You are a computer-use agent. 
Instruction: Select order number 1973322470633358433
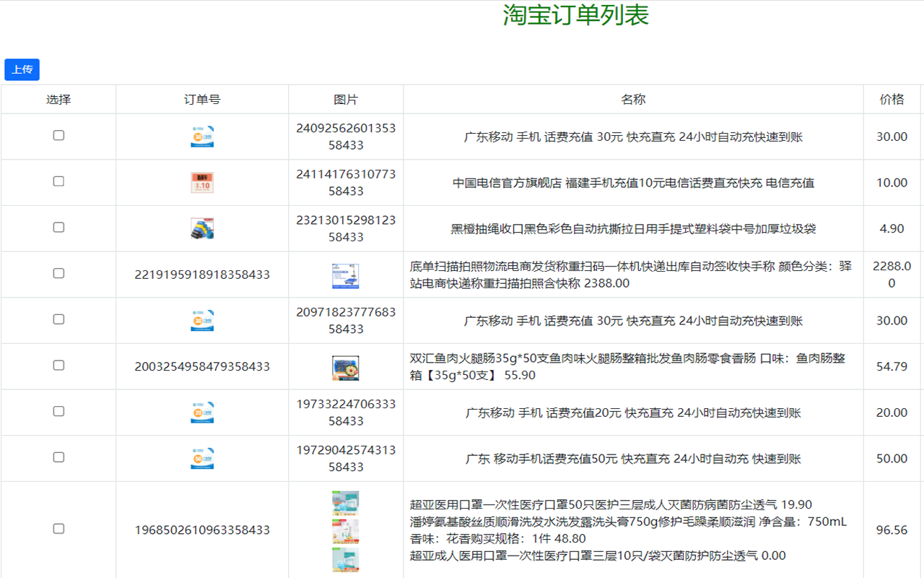pyautogui.click(x=346, y=413)
